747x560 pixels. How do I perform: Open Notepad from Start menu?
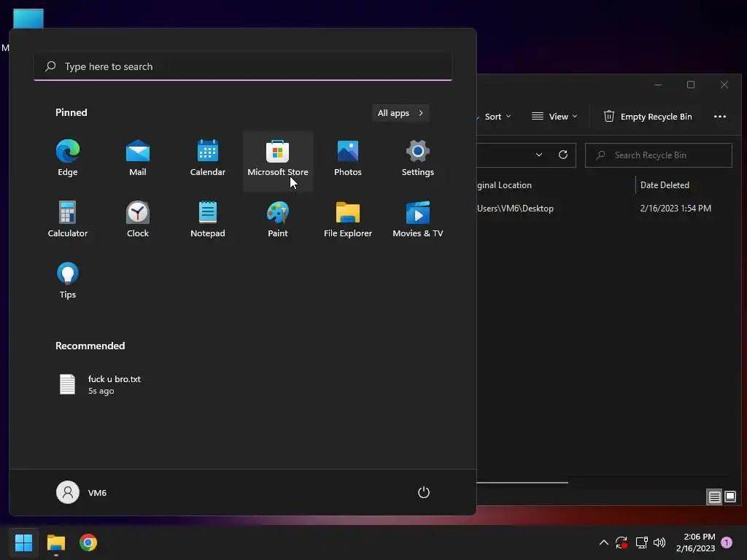(208, 219)
